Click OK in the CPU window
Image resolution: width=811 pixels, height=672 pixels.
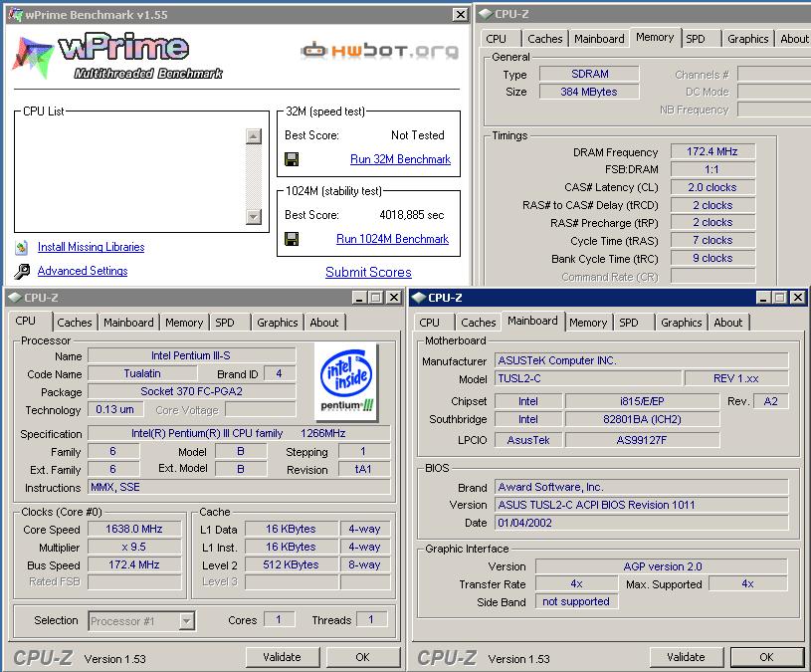(x=362, y=657)
